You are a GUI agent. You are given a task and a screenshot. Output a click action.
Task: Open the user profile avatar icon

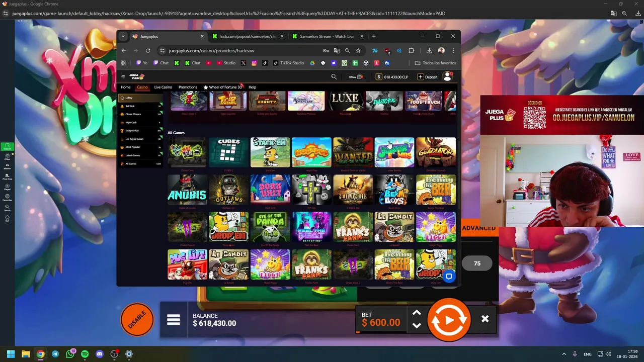coord(447,76)
